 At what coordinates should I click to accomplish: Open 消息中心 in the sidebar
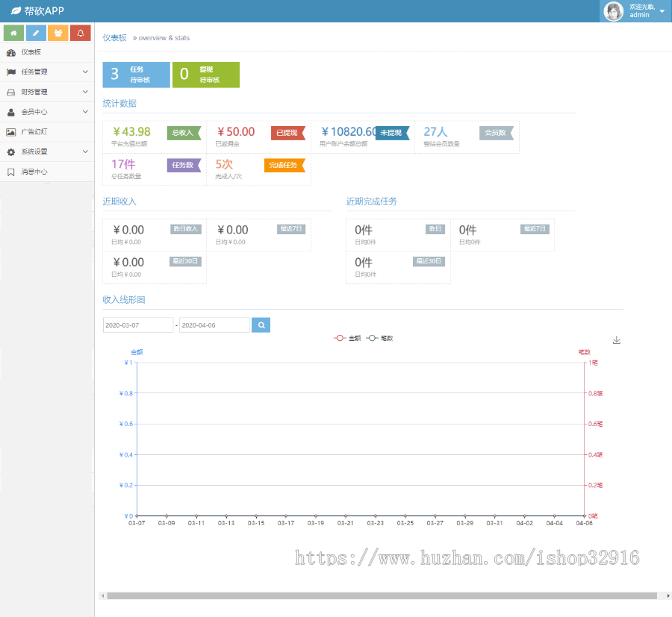tap(47, 172)
